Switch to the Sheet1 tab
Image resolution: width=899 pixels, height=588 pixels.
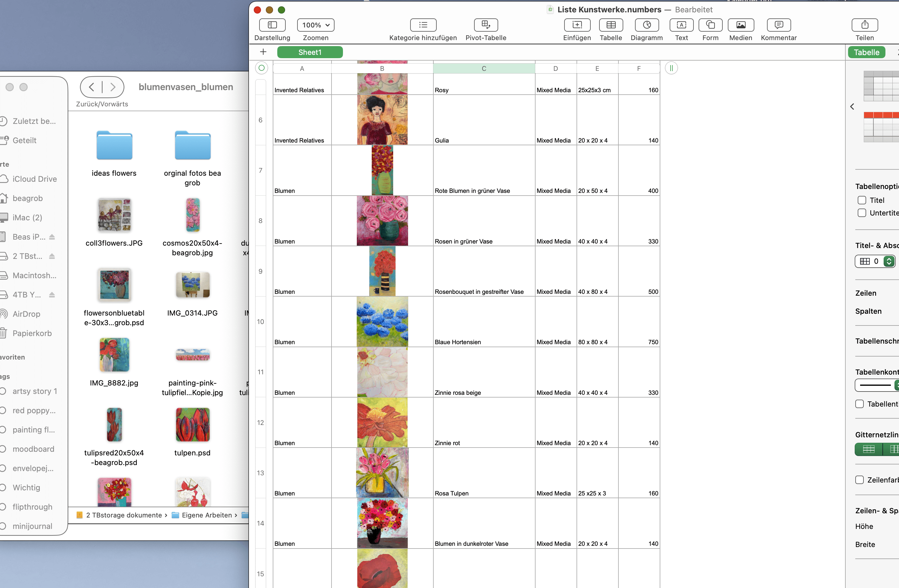[x=310, y=52]
